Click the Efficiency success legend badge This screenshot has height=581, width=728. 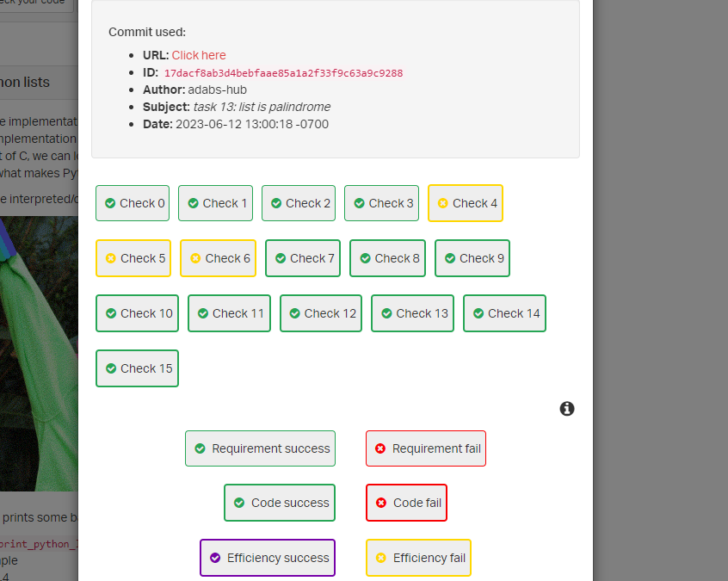click(x=268, y=558)
